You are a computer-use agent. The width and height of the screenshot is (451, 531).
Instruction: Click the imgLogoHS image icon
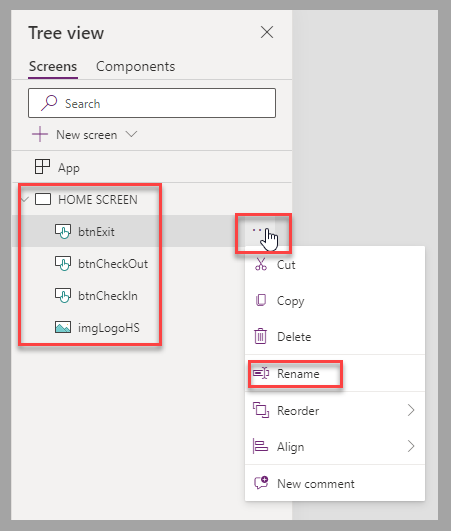click(63, 327)
